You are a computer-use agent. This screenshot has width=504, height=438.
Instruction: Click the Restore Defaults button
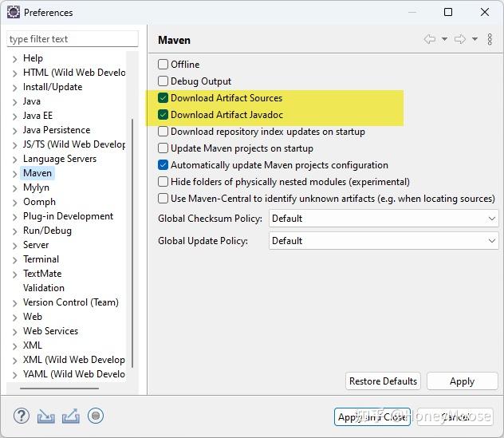(x=383, y=381)
